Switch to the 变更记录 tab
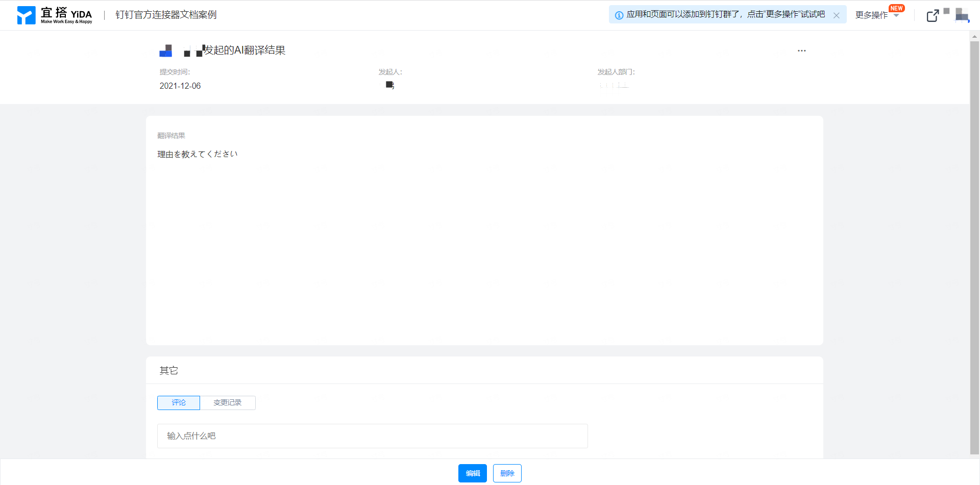Image resolution: width=980 pixels, height=485 pixels. tap(227, 402)
